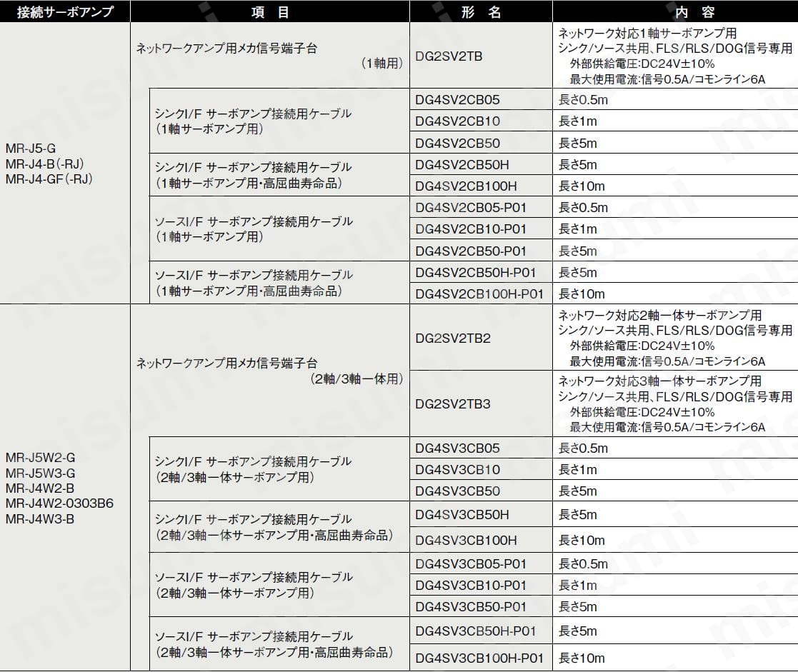The height and width of the screenshot is (672, 798).
Task: Select model DG4SV2CB10 cell
Action: click(x=481, y=121)
